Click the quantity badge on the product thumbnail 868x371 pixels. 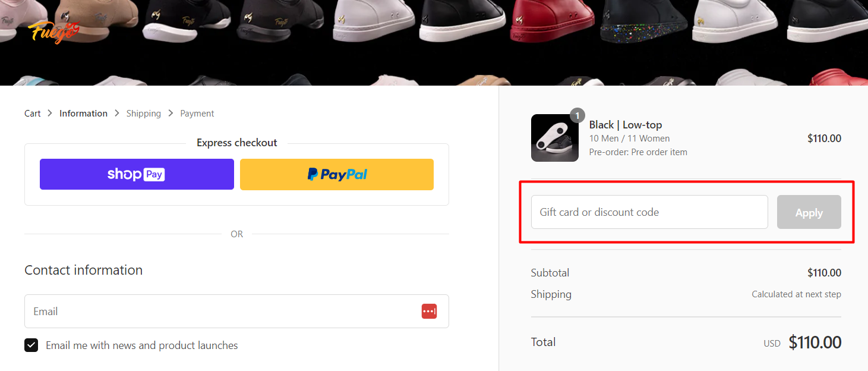coord(577,115)
